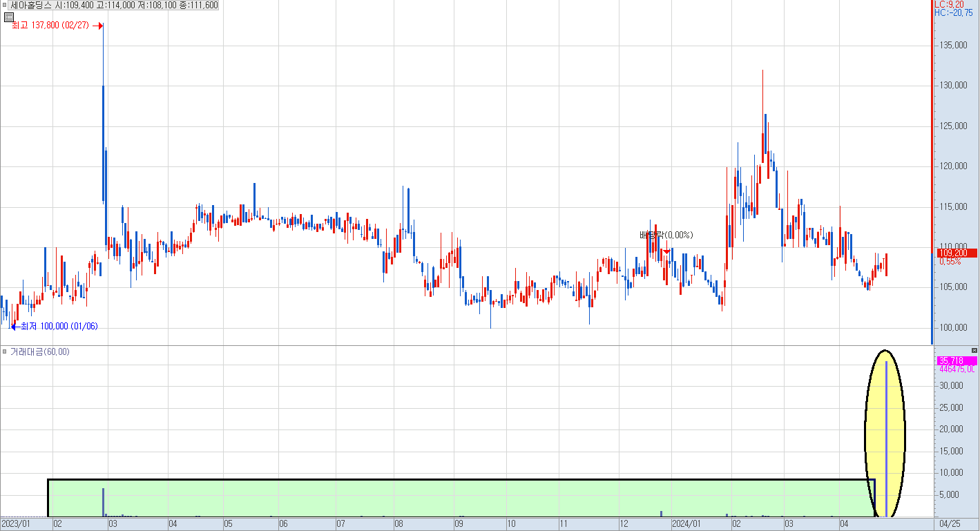
Task: Click the 15,000 volume axis label
Action: pyautogui.click(x=952, y=451)
